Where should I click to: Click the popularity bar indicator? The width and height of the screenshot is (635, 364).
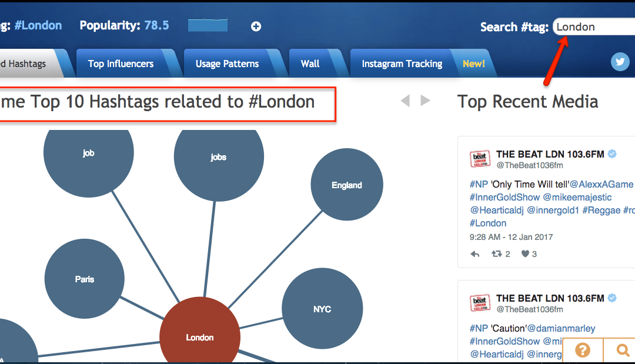pos(208,25)
